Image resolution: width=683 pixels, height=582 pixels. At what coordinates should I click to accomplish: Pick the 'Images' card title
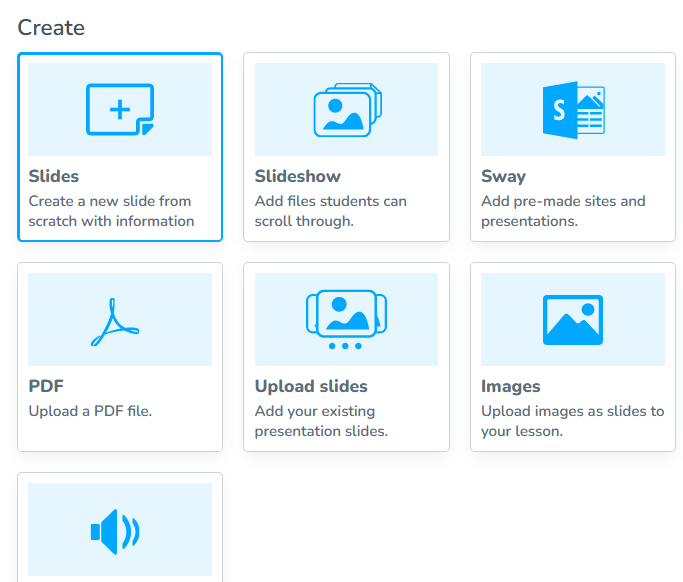[x=510, y=386]
